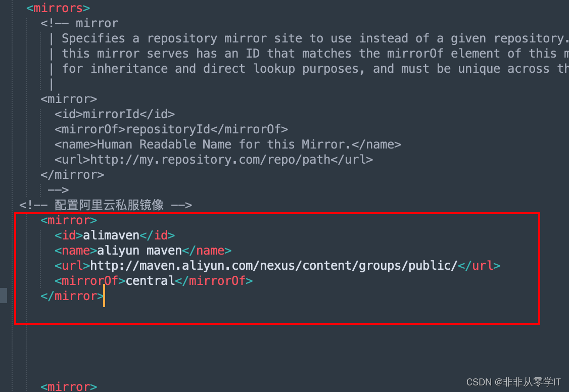
Task: Click the commented repositoryId text
Action: (x=168, y=129)
